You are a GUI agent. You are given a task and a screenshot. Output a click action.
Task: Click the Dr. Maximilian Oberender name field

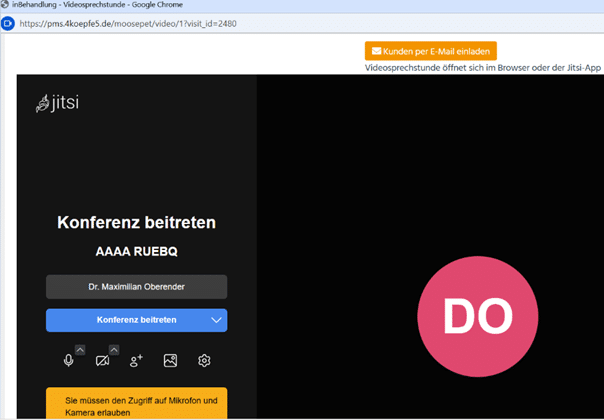point(136,287)
